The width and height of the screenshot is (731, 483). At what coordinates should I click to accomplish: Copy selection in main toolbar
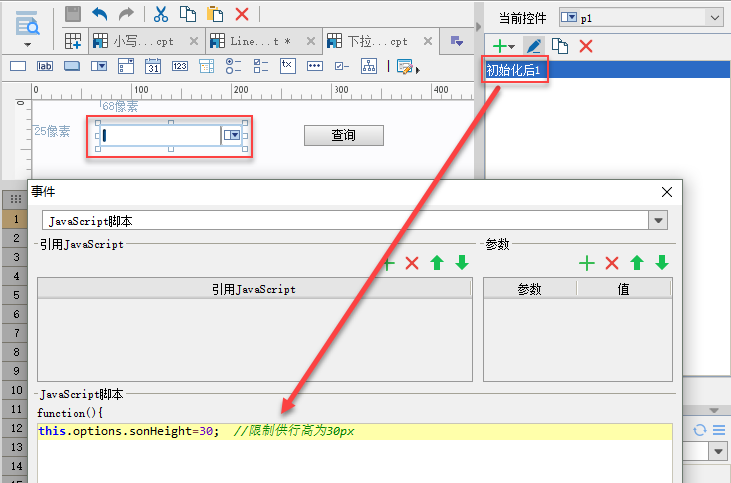[187, 14]
